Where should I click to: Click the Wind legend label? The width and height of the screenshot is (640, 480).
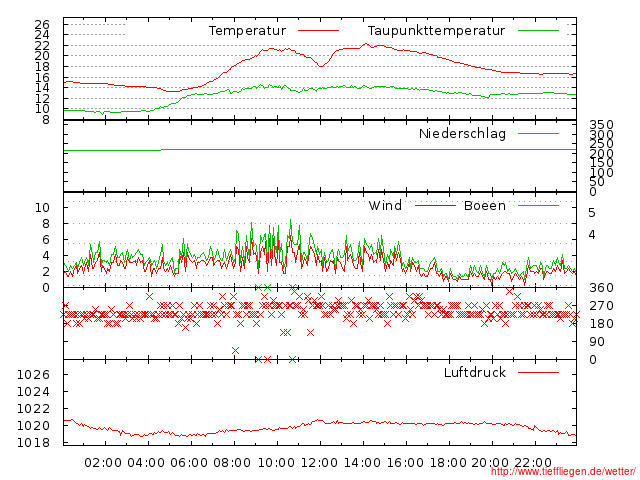click(x=385, y=205)
